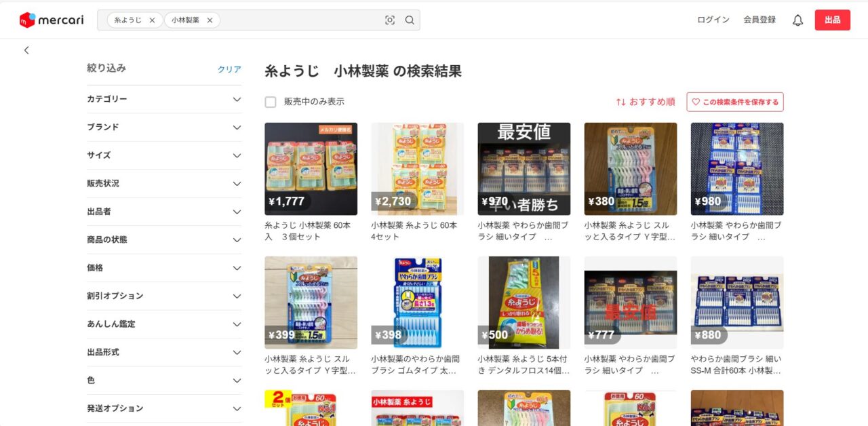Open the ¥1,777 糸ようじ product thumbnail
The height and width of the screenshot is (426, 868).
click(311, 169)
